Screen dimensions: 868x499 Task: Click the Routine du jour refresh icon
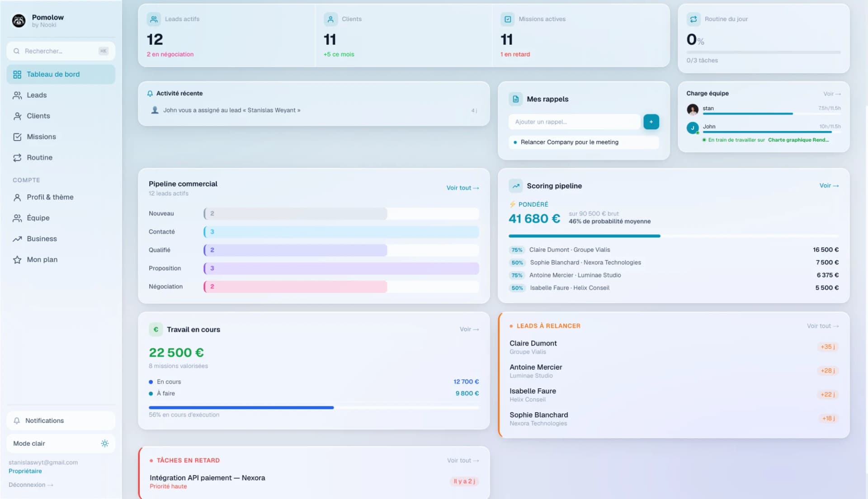693,19
